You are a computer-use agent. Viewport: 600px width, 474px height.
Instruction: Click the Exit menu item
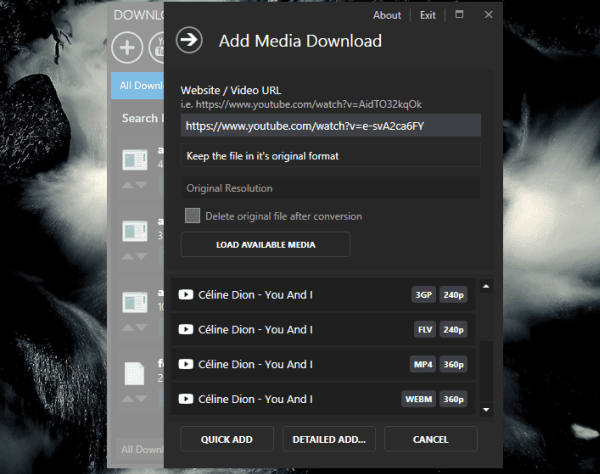(x=427, y=15)
